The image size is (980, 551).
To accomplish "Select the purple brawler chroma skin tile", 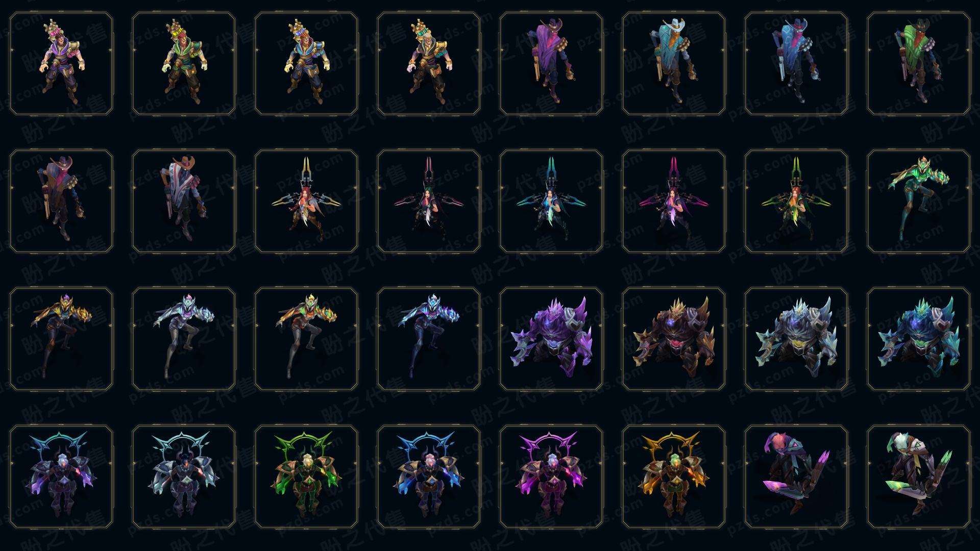I will (x=61, y=64).
